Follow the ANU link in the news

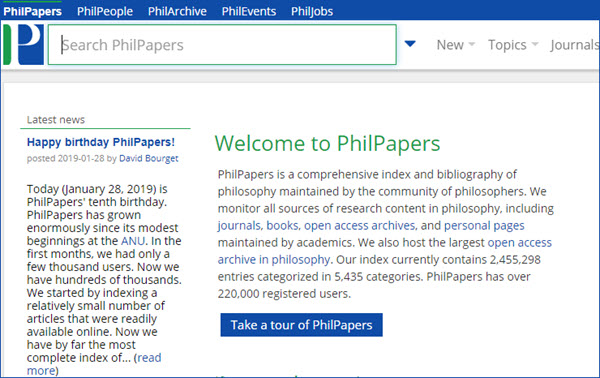pyautogui.click(x=133, y=241)
